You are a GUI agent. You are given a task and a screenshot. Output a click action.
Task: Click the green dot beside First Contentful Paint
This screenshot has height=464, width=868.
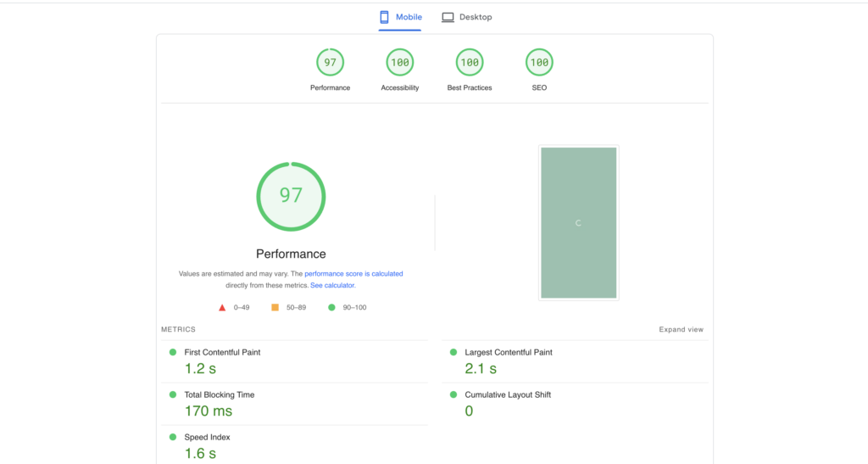click(173, 352)
